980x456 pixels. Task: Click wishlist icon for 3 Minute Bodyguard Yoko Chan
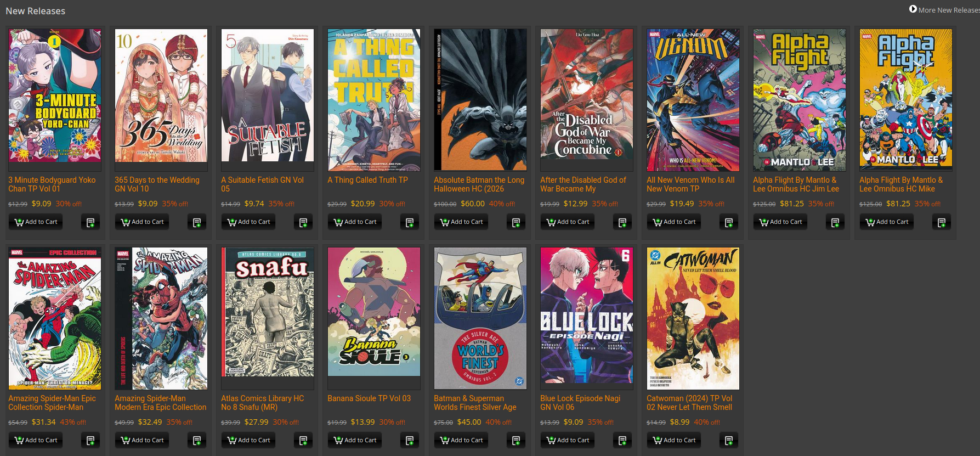click(x=90, y=222)
